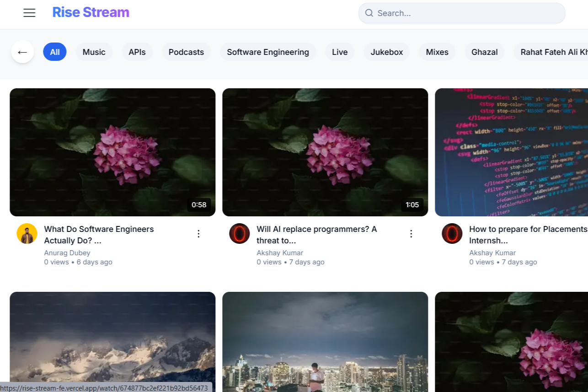The height and width of the screenshot is (392, 588).
Task: Click Akshay Kumar under 'Will AI replace programmers'
Action: [x=280, y=253]
